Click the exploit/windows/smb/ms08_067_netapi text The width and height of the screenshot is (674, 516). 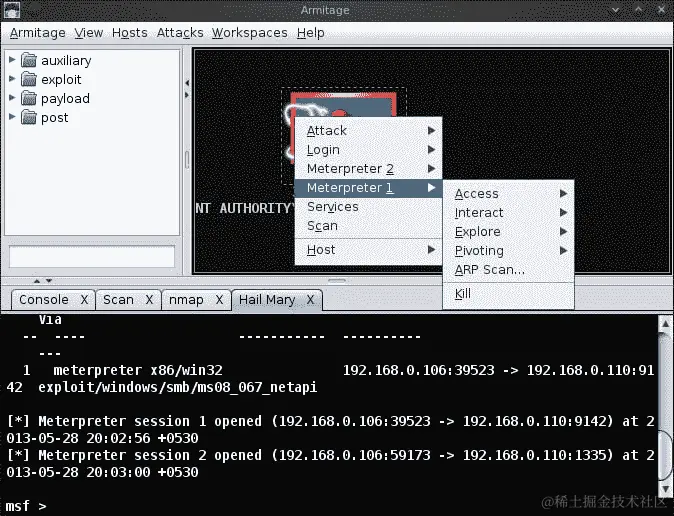(178, 387)
